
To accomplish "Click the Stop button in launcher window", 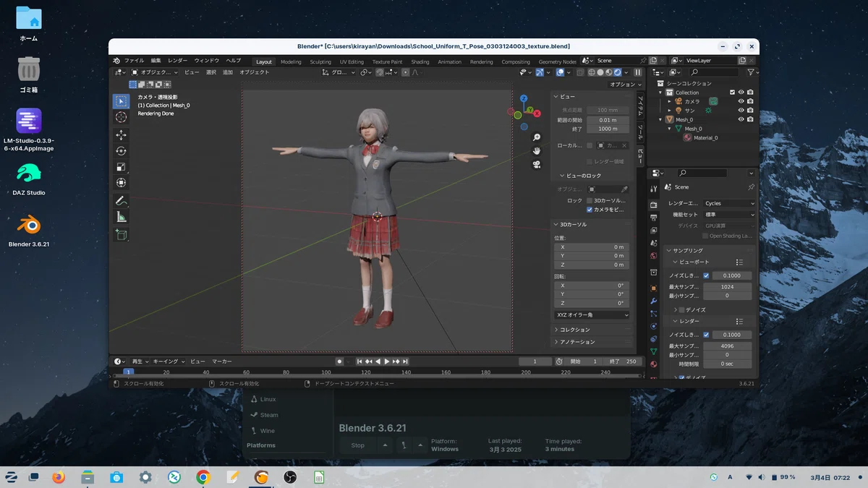I will (x=358, y=445).
